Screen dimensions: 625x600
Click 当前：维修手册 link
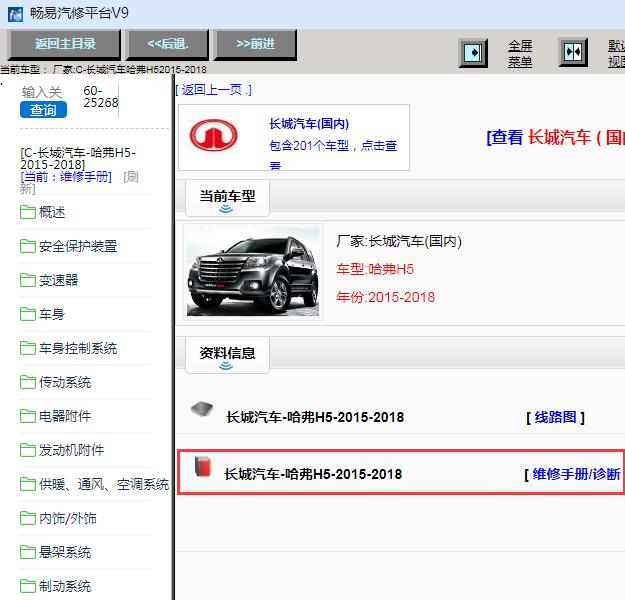[66, 177]
